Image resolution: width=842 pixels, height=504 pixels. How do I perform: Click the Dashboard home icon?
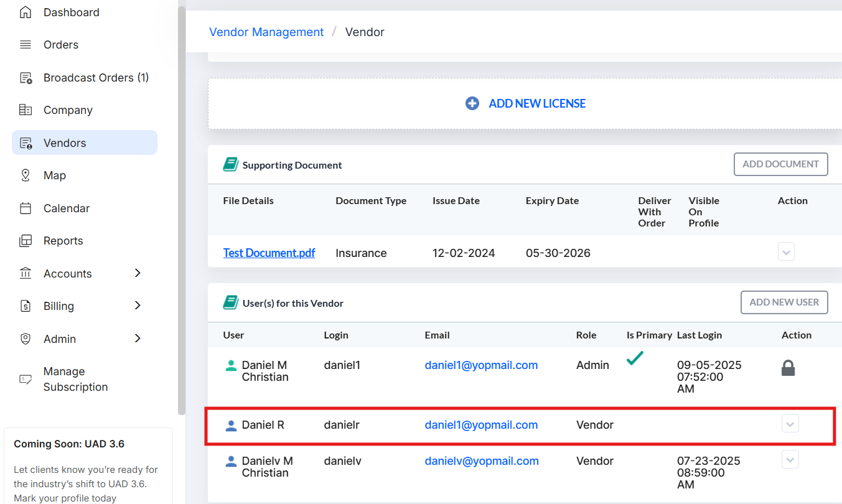tap(26, 12)
